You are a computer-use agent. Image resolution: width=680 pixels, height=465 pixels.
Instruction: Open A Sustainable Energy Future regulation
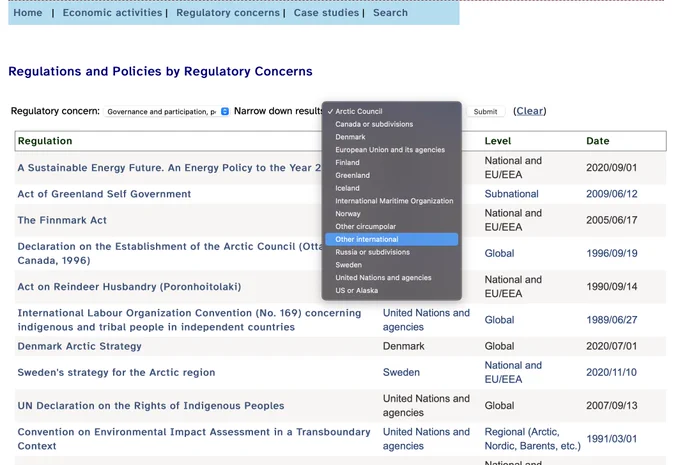pyautogui.click(x=169, y=168)
